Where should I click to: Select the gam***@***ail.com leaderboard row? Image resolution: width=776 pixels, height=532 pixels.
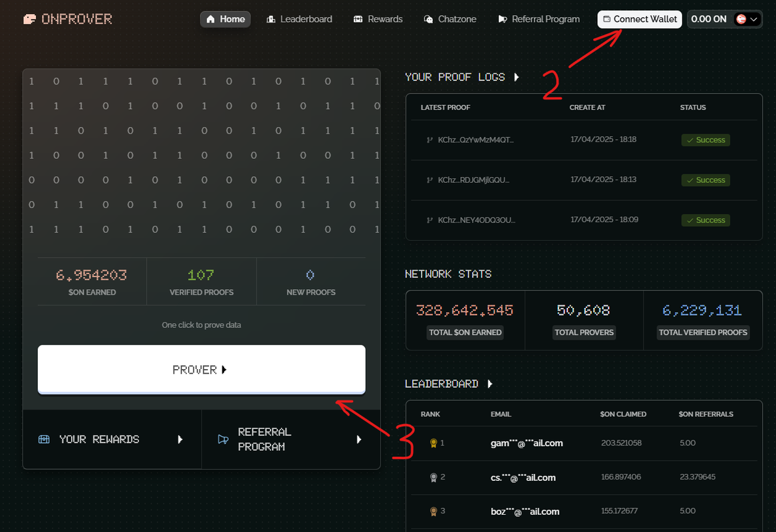point(584,444)
